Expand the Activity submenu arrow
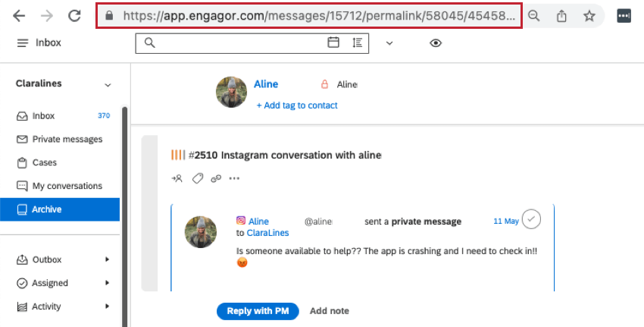The height and width of the screenshot is (327, 644). tap(107, 307)
